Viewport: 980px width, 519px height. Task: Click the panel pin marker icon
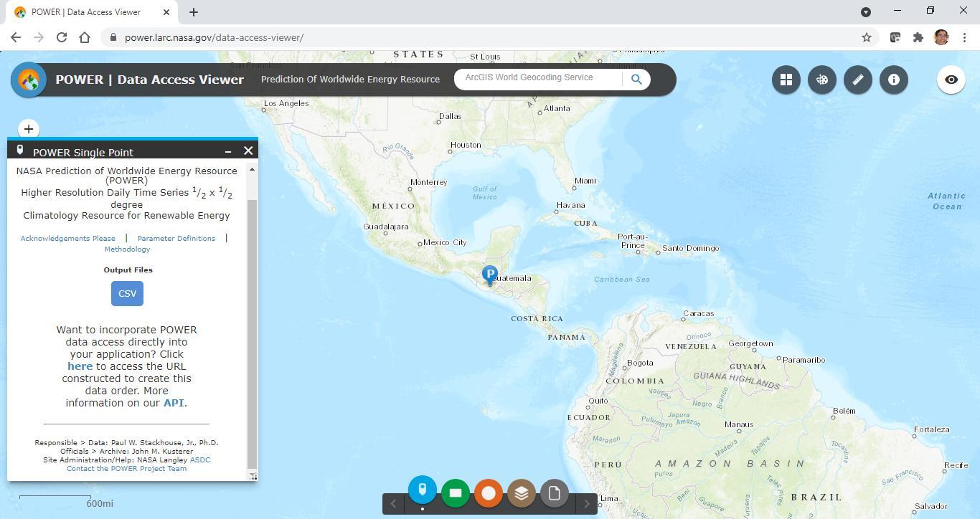click(20, 151)
